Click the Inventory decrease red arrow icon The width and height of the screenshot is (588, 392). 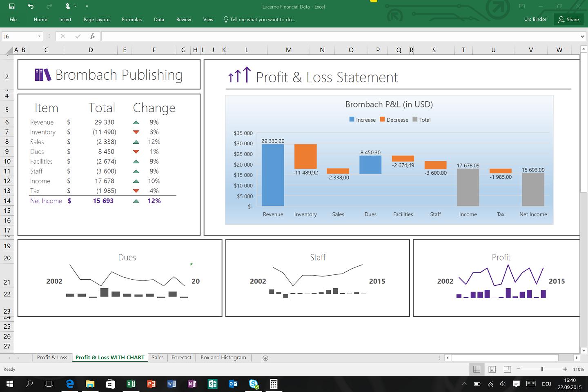[136, 132]
